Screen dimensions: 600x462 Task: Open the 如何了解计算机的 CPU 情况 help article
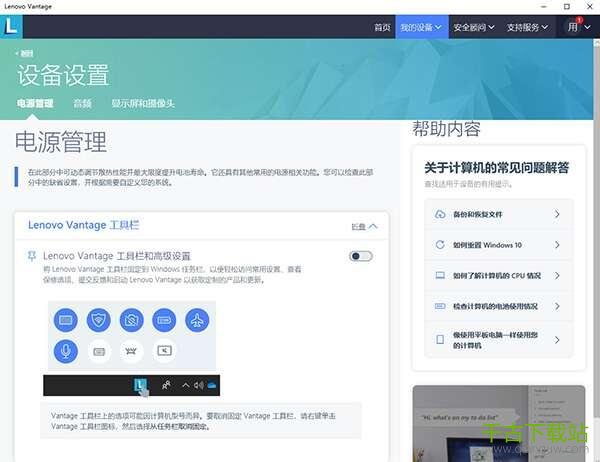(x=498, y=275)
